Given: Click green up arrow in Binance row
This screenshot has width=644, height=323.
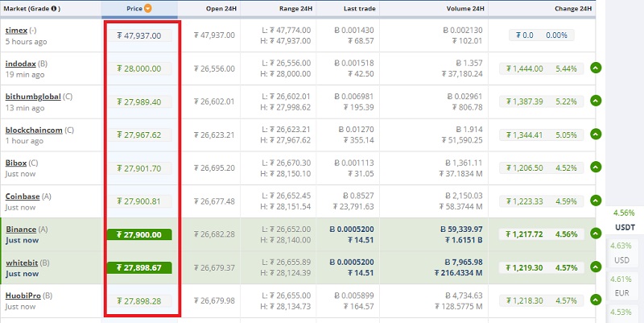Looking at the screenshot, I should pyautogui.click(x=596, y=234).
